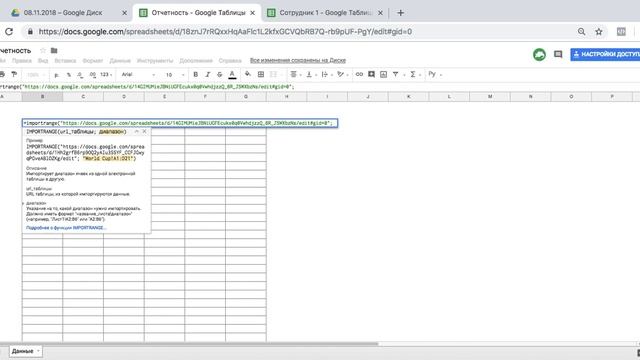Click the horizontal scrollbar

189,344
